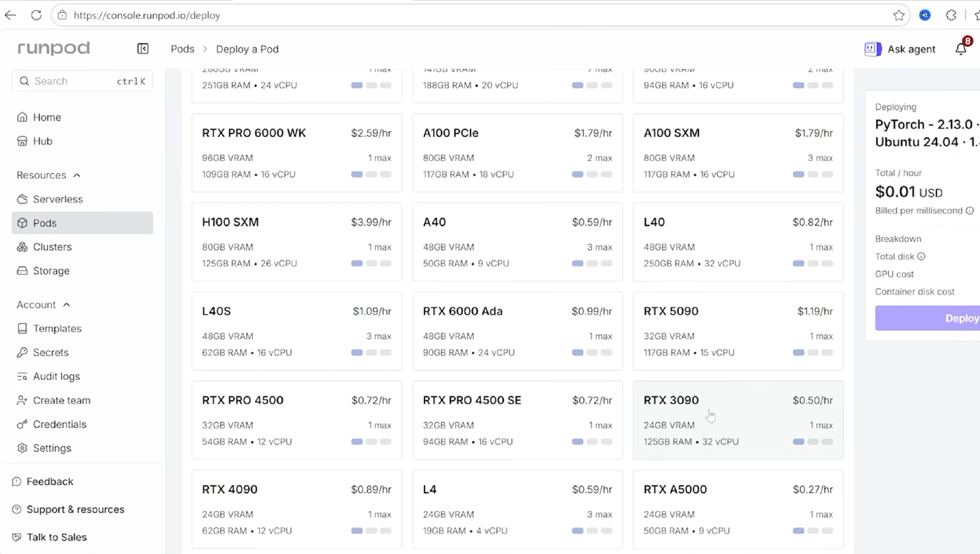This screenshot has width=980, height=554.
Task: Select the A100 PCIe GPU card
Action: pos(518,153)
